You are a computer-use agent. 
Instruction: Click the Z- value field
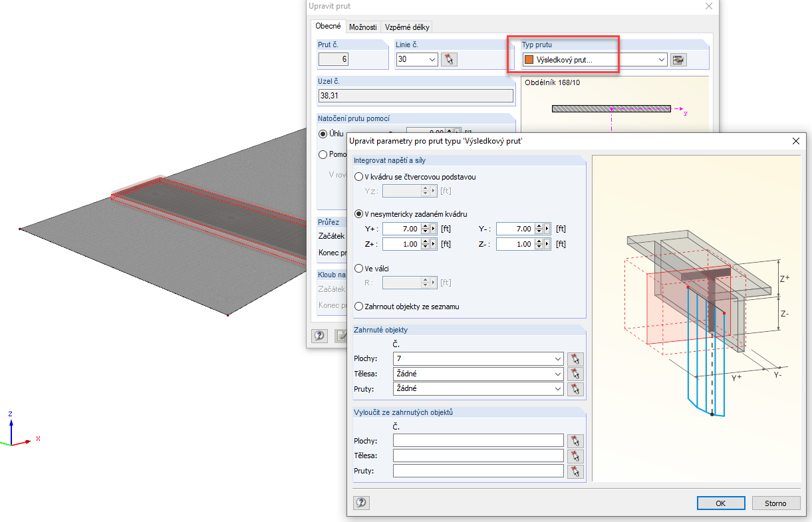(515, 244)
